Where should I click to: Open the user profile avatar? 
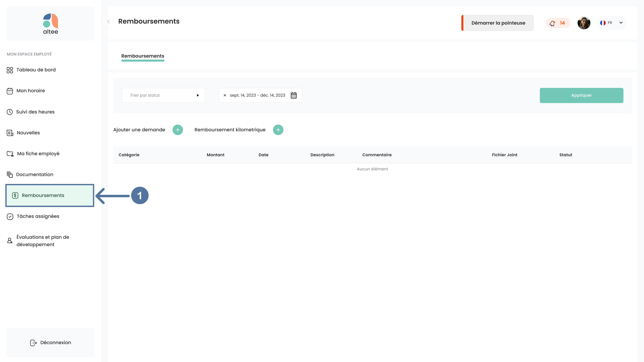point(584,23)
